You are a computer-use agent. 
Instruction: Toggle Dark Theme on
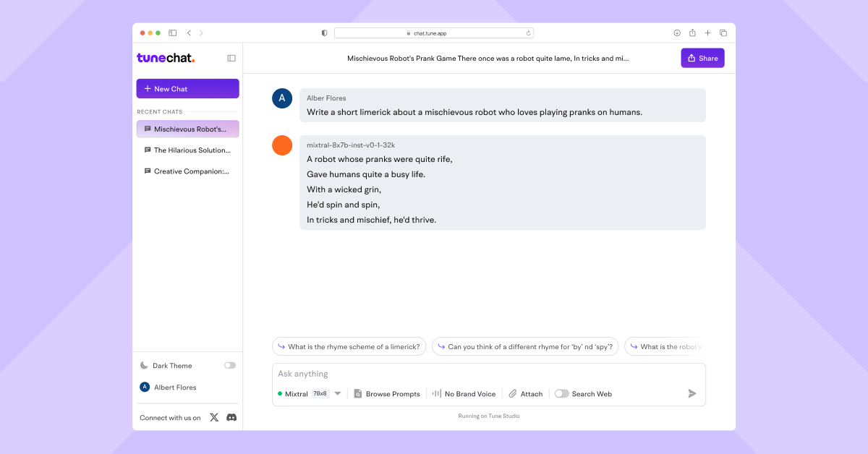(230, 365)
